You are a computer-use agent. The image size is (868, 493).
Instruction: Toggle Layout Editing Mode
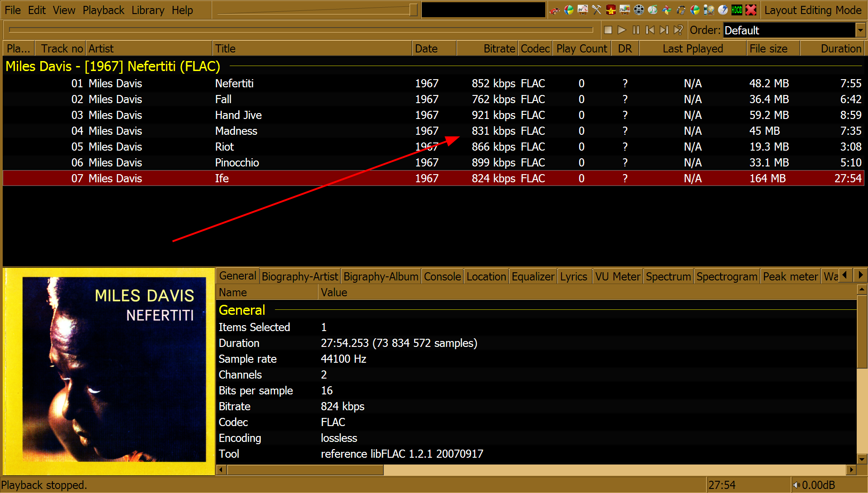tap(813, 10)
